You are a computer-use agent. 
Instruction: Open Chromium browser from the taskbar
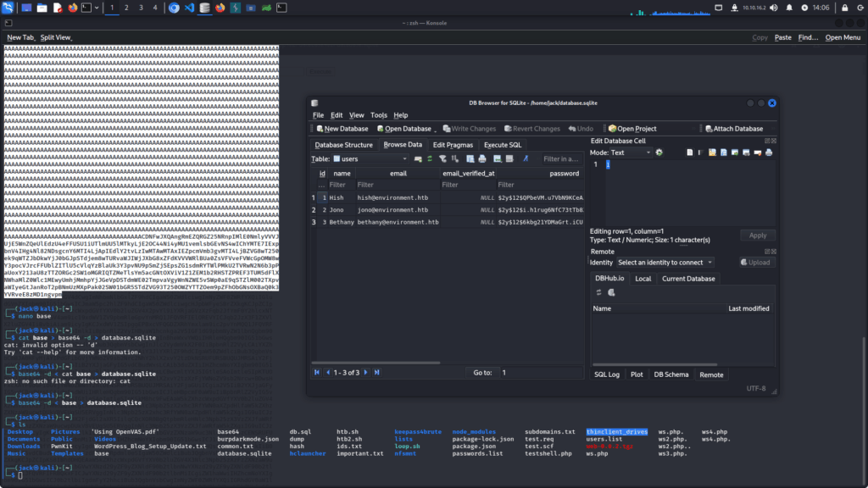click(174, 8)
